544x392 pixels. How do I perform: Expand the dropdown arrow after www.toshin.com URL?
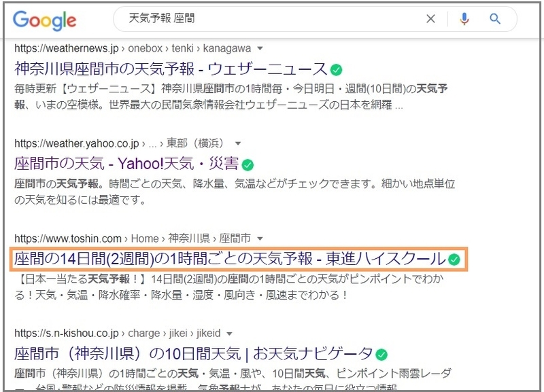260,238
